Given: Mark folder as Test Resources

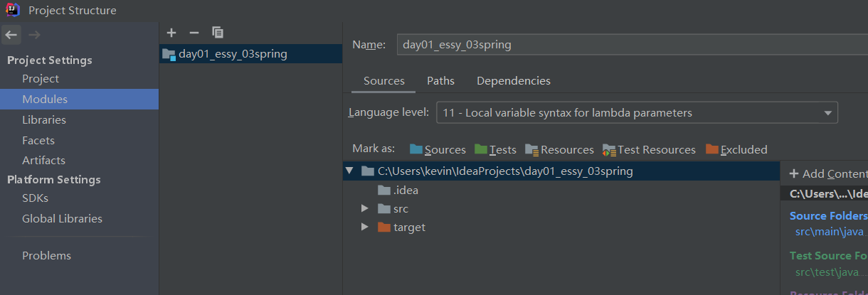Looking at the screenshot, I should point(649,149).
